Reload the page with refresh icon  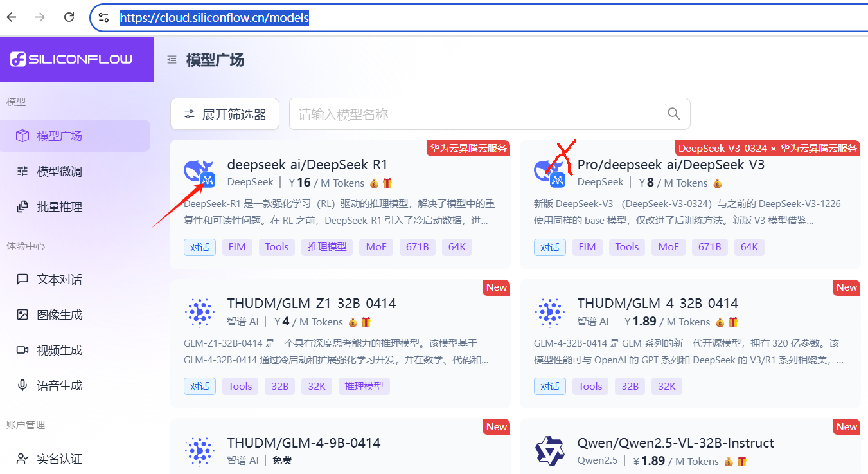(69, 17)
